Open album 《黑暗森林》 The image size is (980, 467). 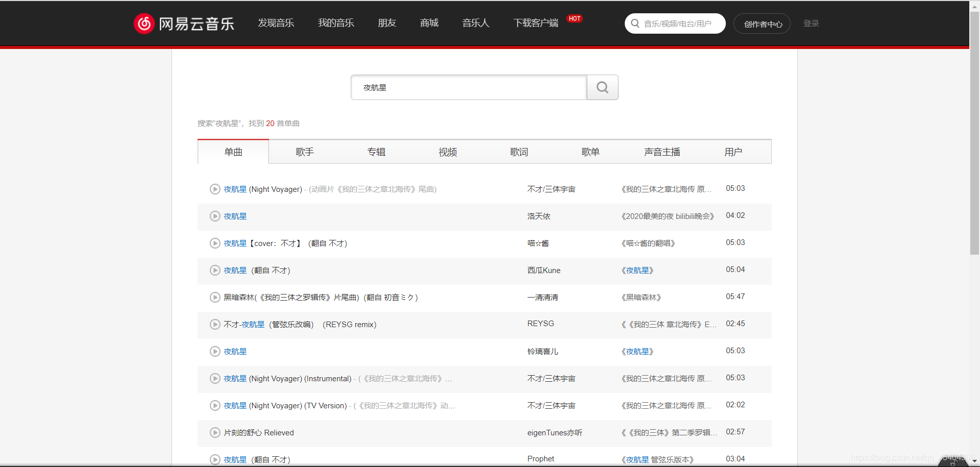(641, 298)
